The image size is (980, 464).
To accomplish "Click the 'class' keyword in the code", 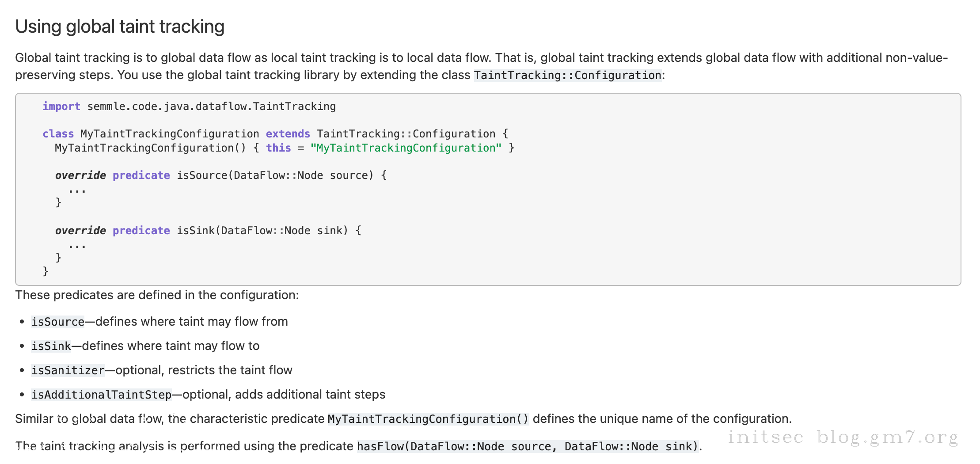I will (58, 134).
